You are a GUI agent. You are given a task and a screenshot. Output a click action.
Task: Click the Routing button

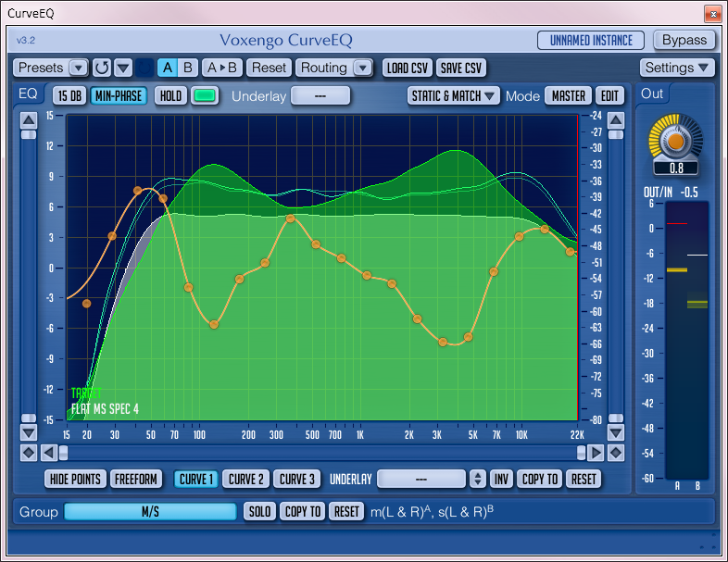click(324, 68)
